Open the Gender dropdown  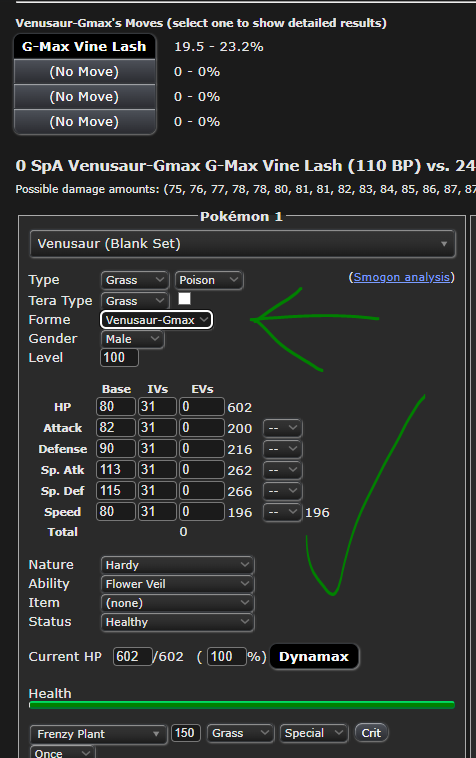[132, 339]
